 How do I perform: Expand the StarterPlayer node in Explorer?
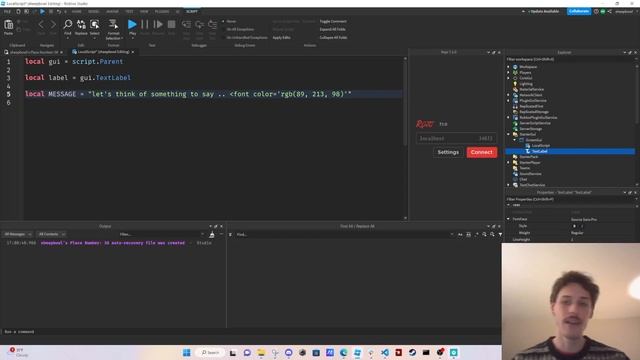[x=509, y=162]
